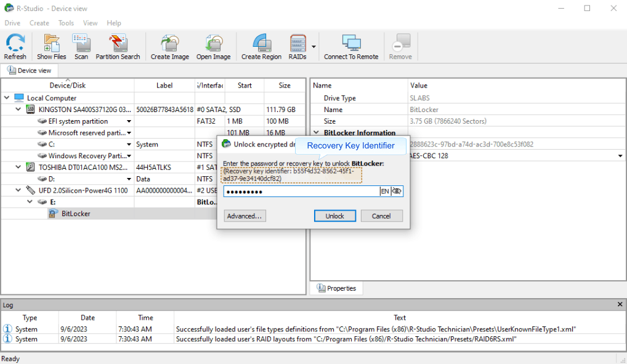
Task: Click the Start column header
Action: point(245,85)
